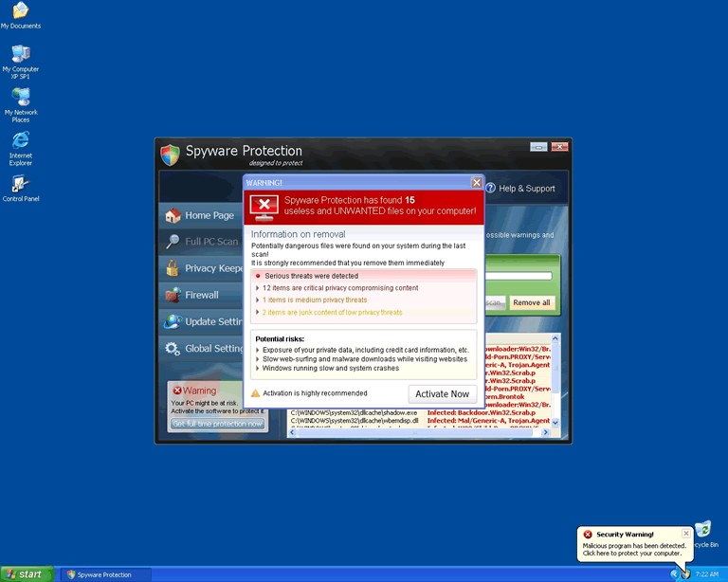Screen dimensions: 728x582
Task: Click the Update Settings globe icon
Action: pos(173,321)
